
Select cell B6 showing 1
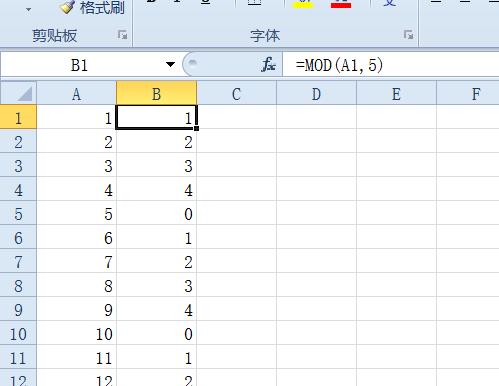(x=156, y=237)
